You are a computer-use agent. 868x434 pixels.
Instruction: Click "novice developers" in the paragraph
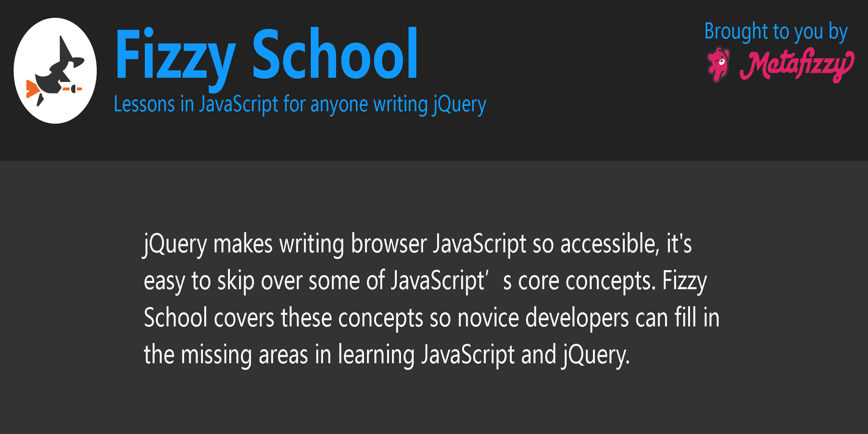(x=543, y=318)
